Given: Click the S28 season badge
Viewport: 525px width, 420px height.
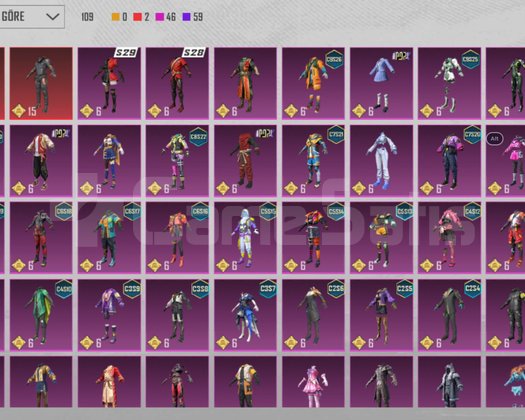Looking at the screenshot, I should tap(194, 52).
